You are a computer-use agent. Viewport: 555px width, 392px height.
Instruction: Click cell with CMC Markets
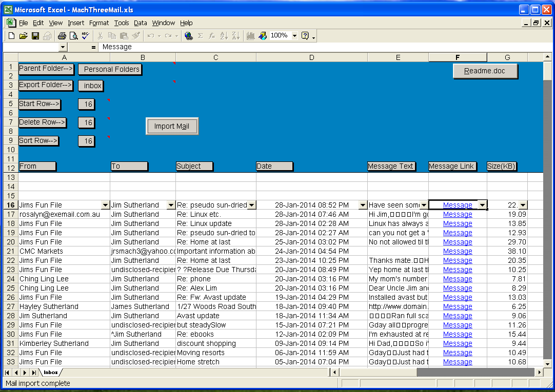(x=64, y=251)
